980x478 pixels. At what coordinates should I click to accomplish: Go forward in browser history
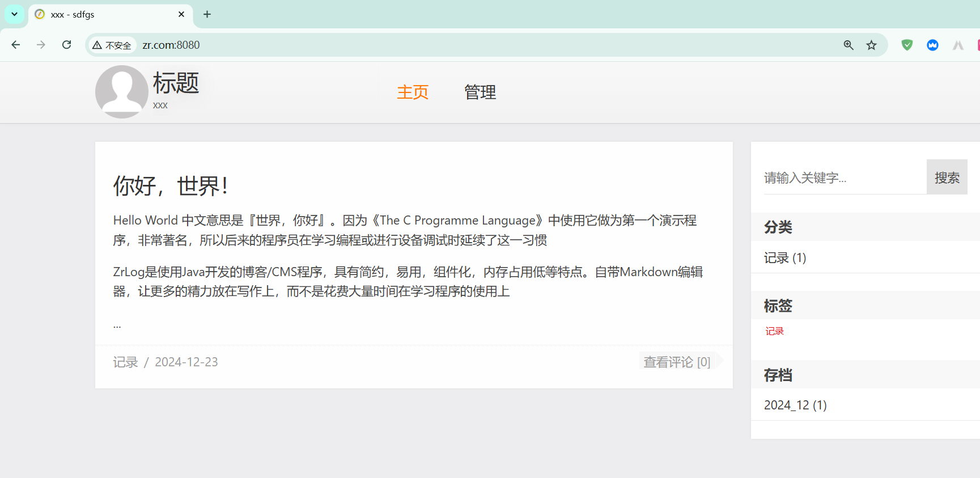41,45
